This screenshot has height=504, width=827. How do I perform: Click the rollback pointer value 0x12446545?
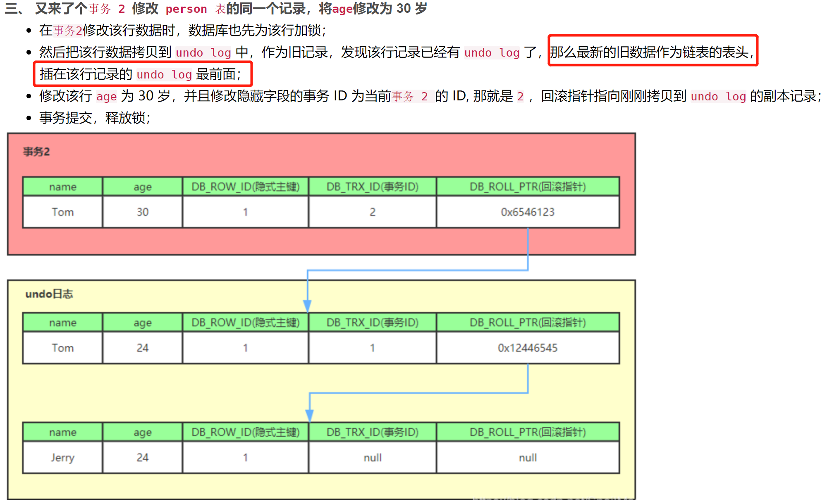pyautogui.click(x=527, y=348)
